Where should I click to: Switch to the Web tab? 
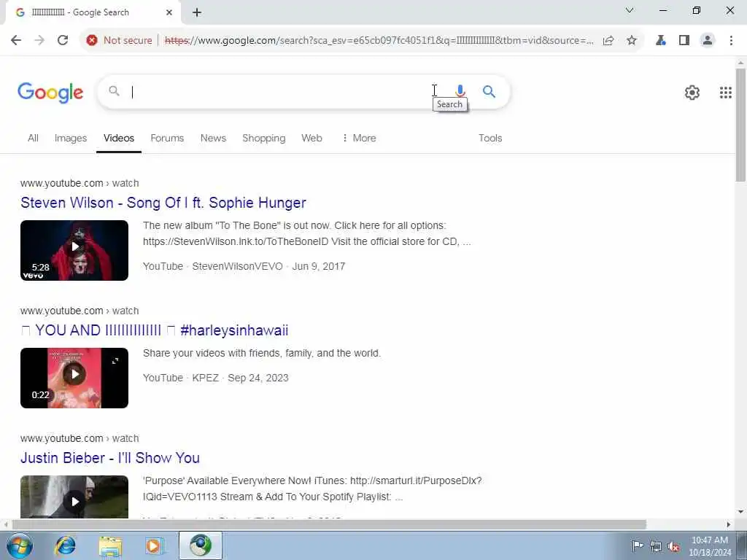311,138
